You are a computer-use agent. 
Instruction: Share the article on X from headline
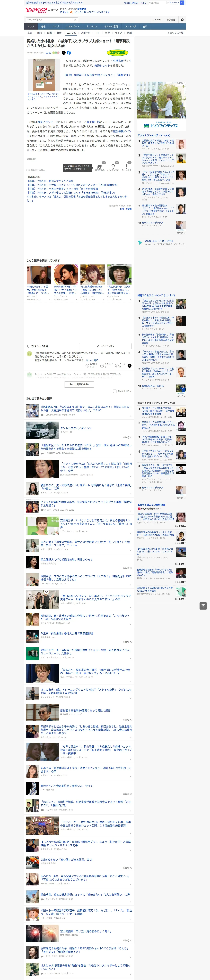pos(64,53)
